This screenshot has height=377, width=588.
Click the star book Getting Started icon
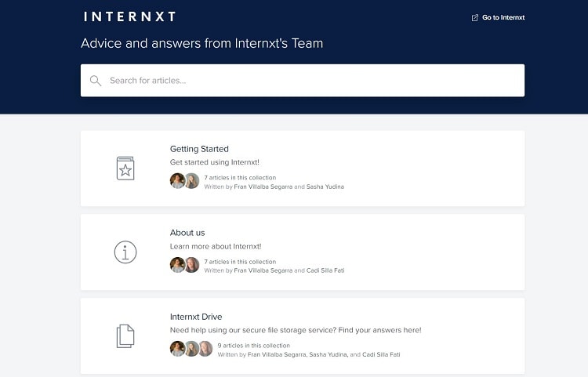tap(125, 169)
